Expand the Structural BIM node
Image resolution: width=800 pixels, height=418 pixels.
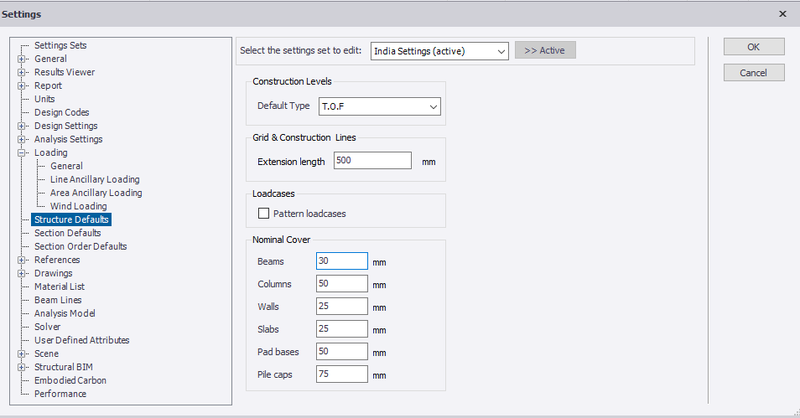21,367
